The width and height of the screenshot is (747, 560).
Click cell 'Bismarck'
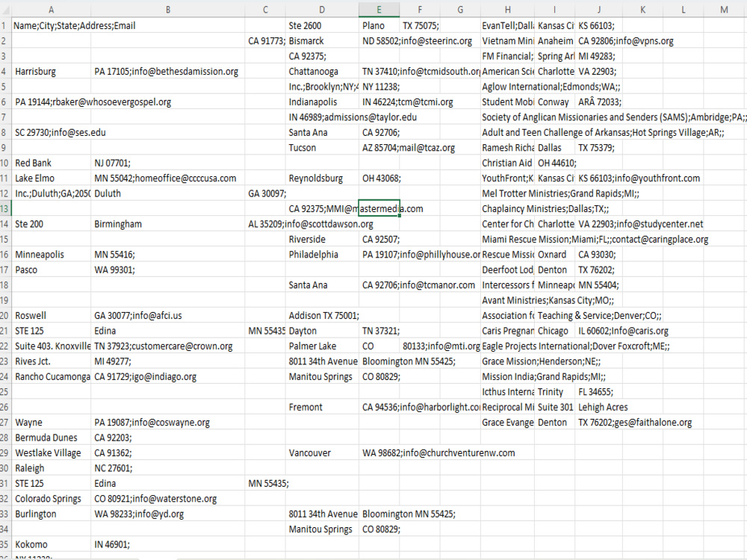[322, 41]
